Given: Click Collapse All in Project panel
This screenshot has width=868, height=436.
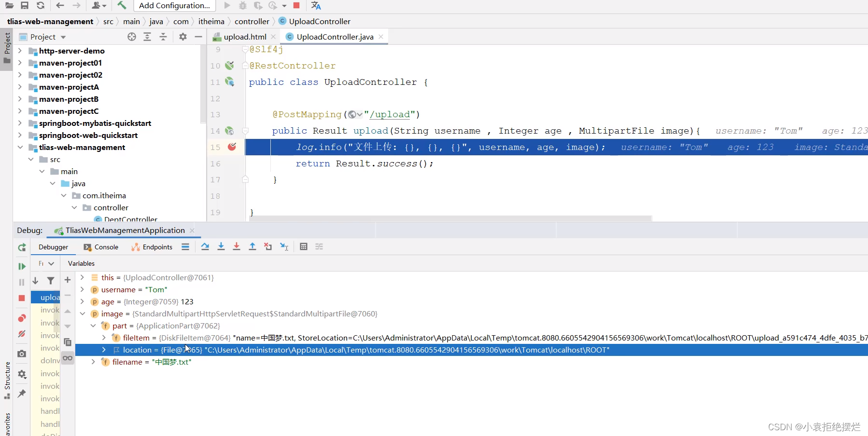Looking at the screenshot, I should tap(163, 37).
